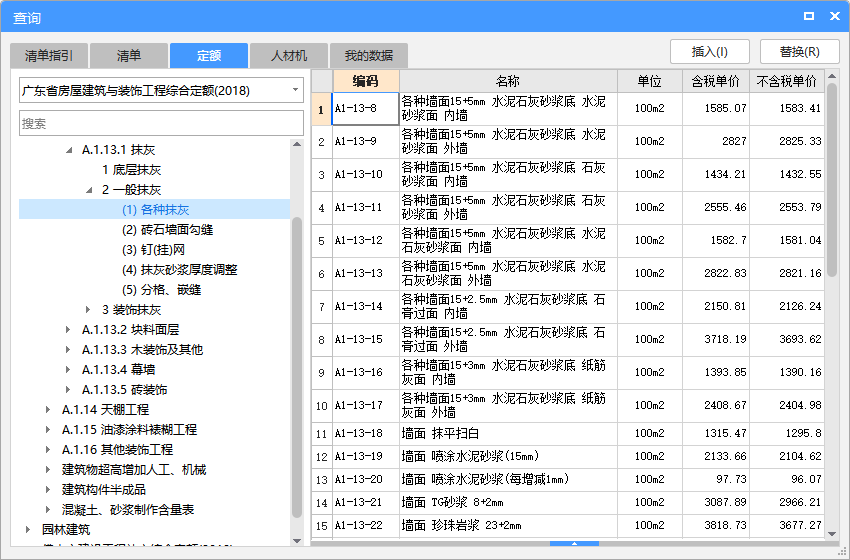The image size is (850, 560).
Task: Select code cell A1-13-16
Action: coord(365,373)
